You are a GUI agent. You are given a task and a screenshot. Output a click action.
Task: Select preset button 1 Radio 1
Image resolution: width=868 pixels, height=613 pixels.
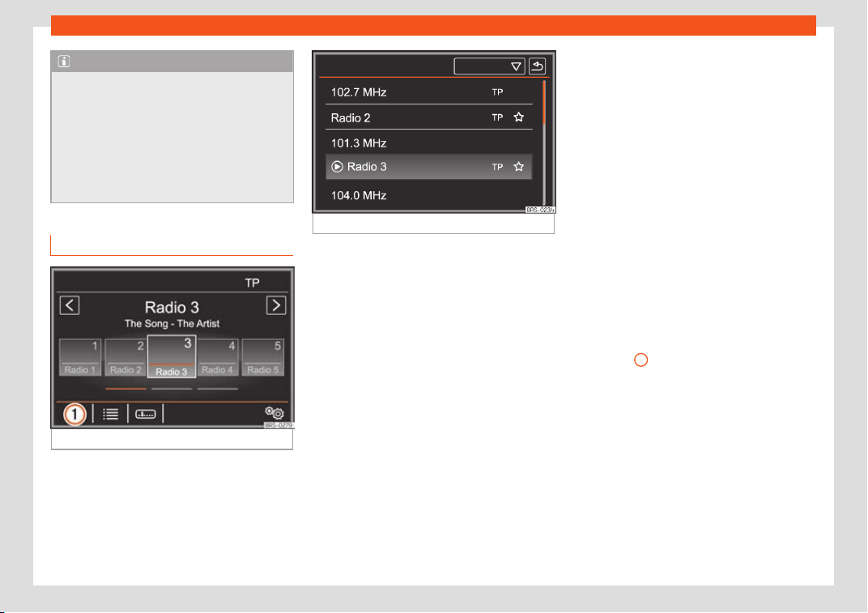point(80,358)
